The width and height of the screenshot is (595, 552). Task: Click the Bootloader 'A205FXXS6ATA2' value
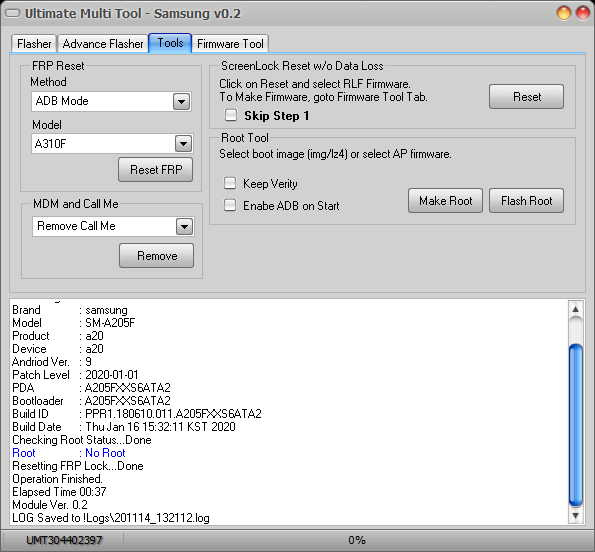coord(128,401)
